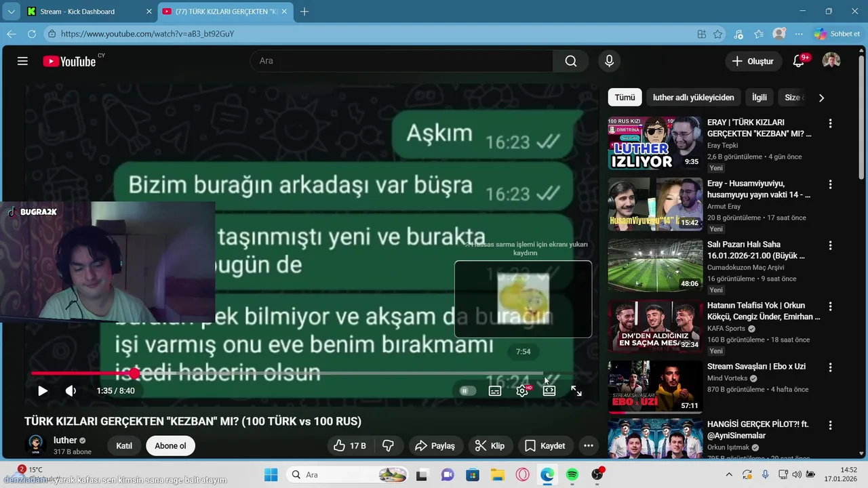
Task: Click the red progress bar scrubber handle
Action: coord(134,373)
